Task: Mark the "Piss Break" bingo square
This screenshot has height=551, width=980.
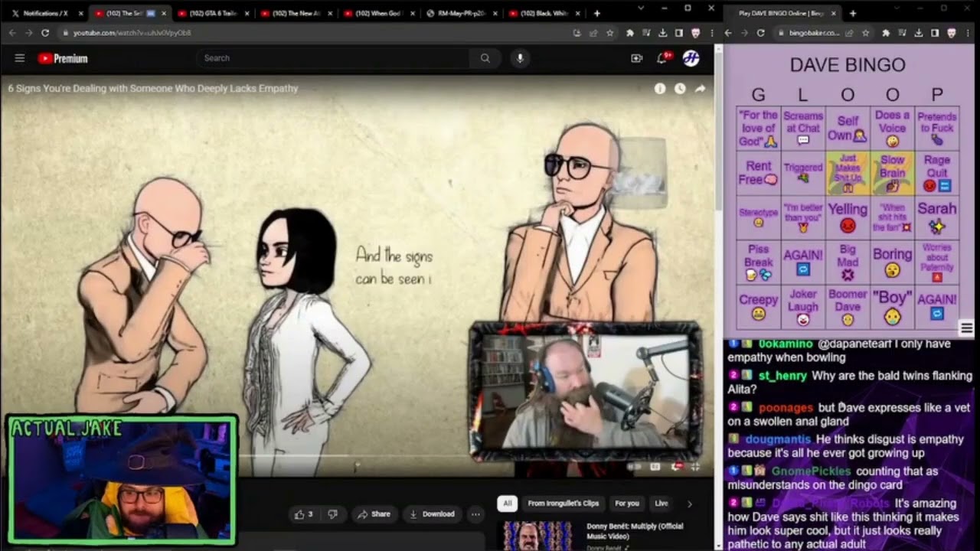Action: (x=758, y=262)
